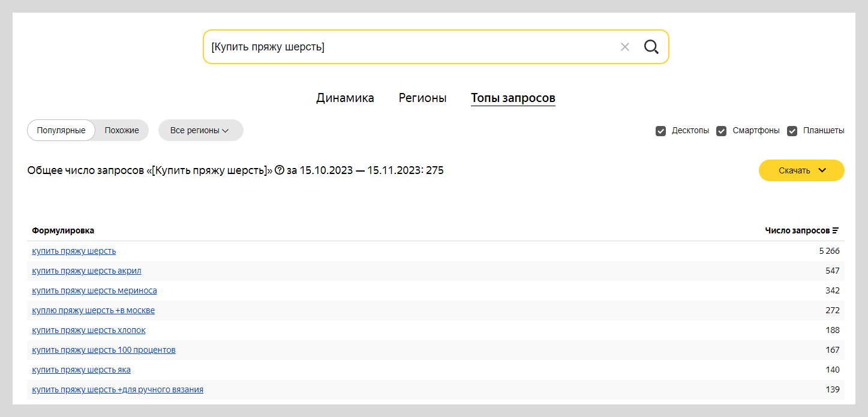Select the request count 5 266
The width and height of the screenshot is (868, 417).
tap(829, 251)
